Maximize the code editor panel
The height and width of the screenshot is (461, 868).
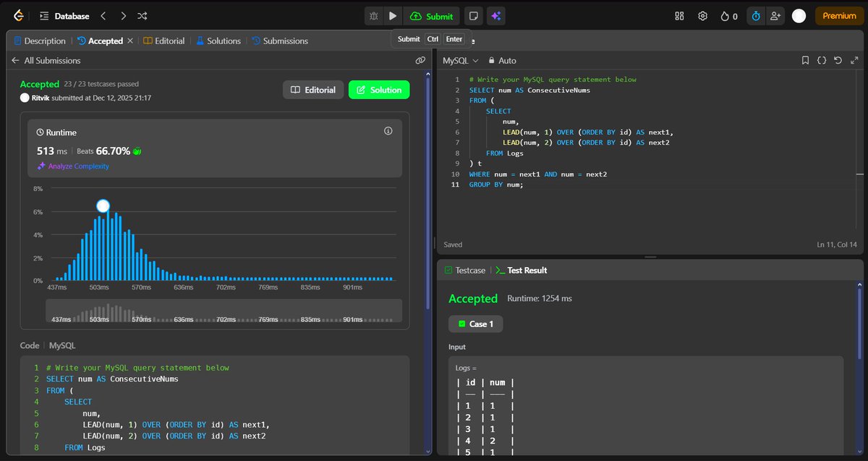pos(854,61)
